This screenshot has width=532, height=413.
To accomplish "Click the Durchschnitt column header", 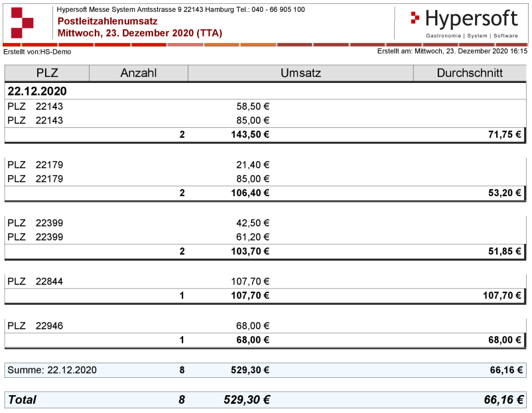I will [470, 73].
